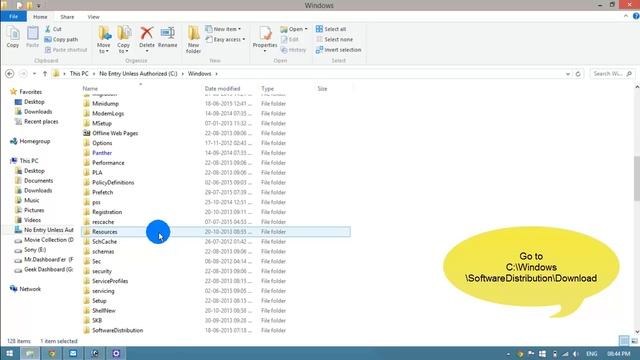The width and height of the screenshot is (640, 360).
Task: Open the Help question mark icon
Action: [636, 16]
